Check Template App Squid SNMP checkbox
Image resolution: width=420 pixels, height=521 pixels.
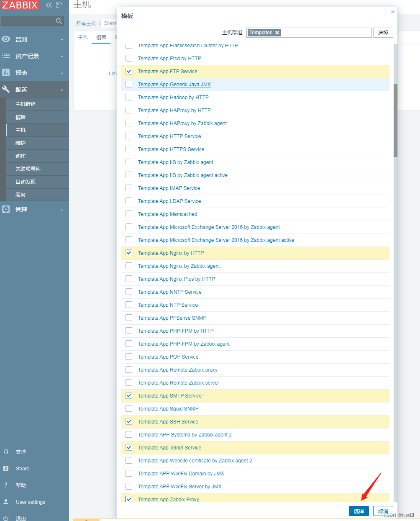click(x=129, y=408)
